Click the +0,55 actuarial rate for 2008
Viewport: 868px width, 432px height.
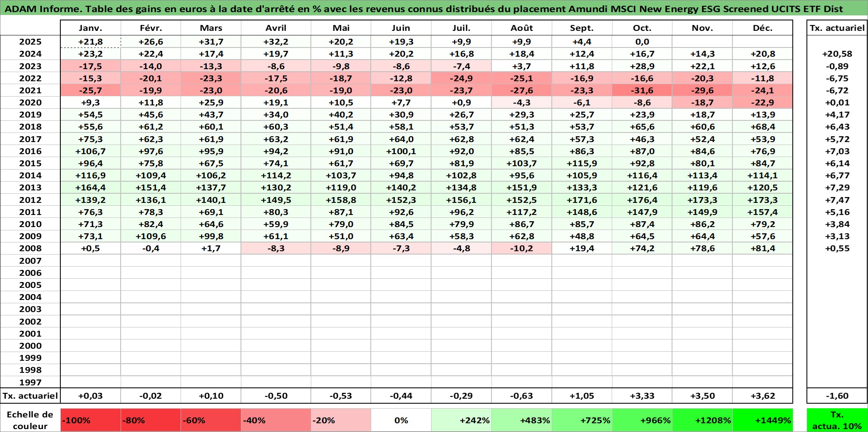pos(837,248)
